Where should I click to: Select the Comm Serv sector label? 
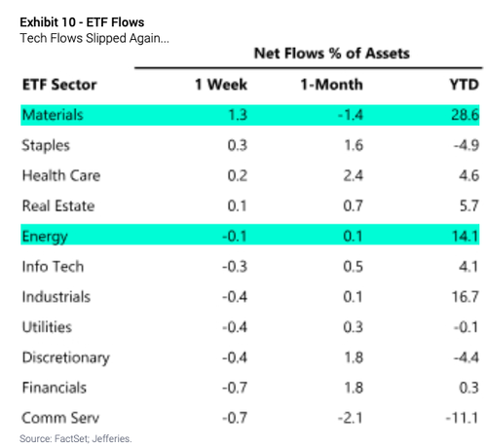[x=60, y=418]
